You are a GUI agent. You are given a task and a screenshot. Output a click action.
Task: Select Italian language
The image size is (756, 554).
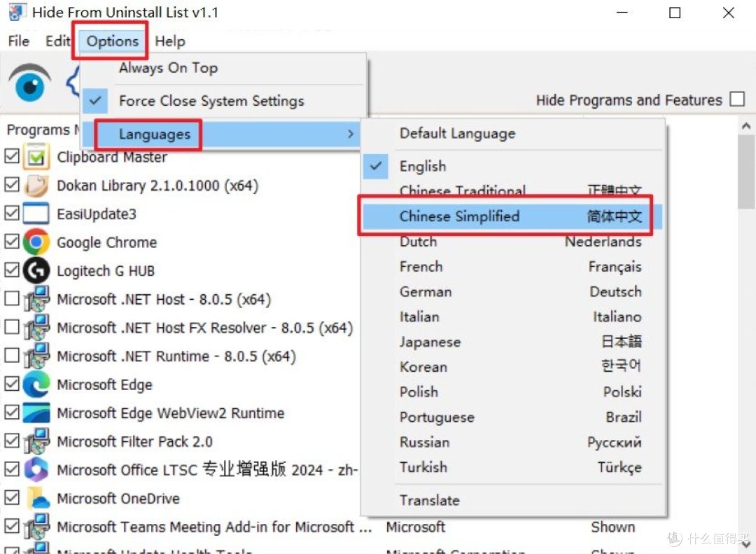(x=512, y=317)
